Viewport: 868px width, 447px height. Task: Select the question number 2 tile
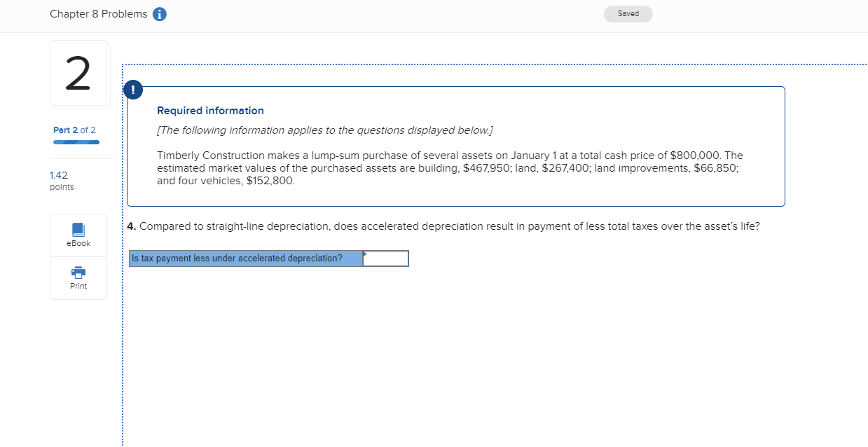79,73
